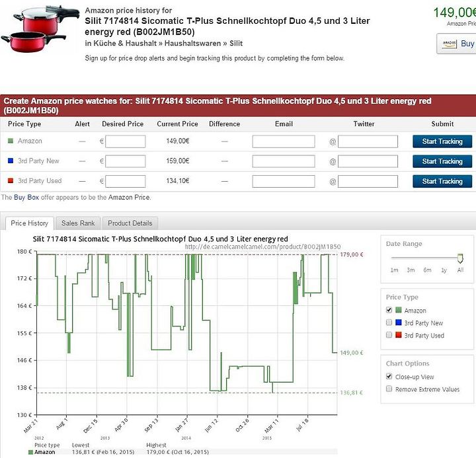Click the 179,00 € highest price chart label
This screenshot has height=458, width=476.
(352, 254)
